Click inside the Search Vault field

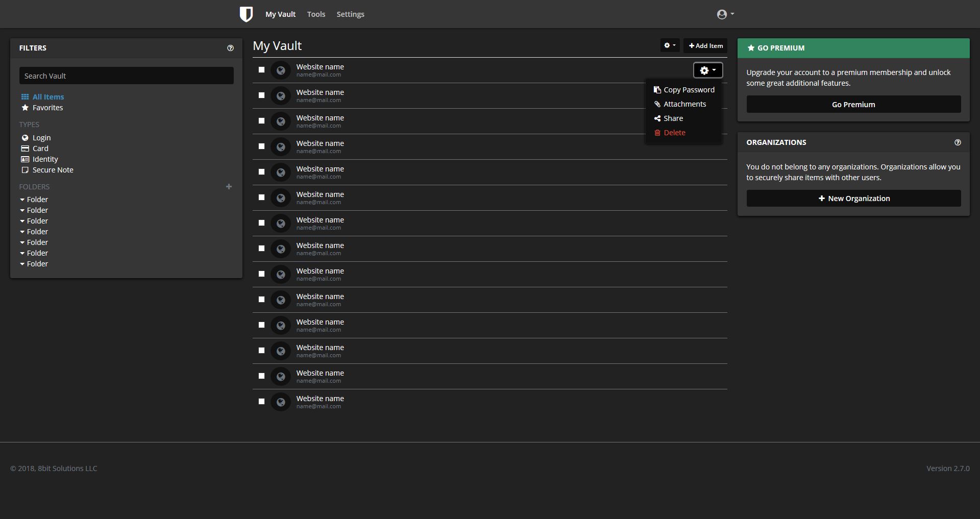tap(126, 75)
